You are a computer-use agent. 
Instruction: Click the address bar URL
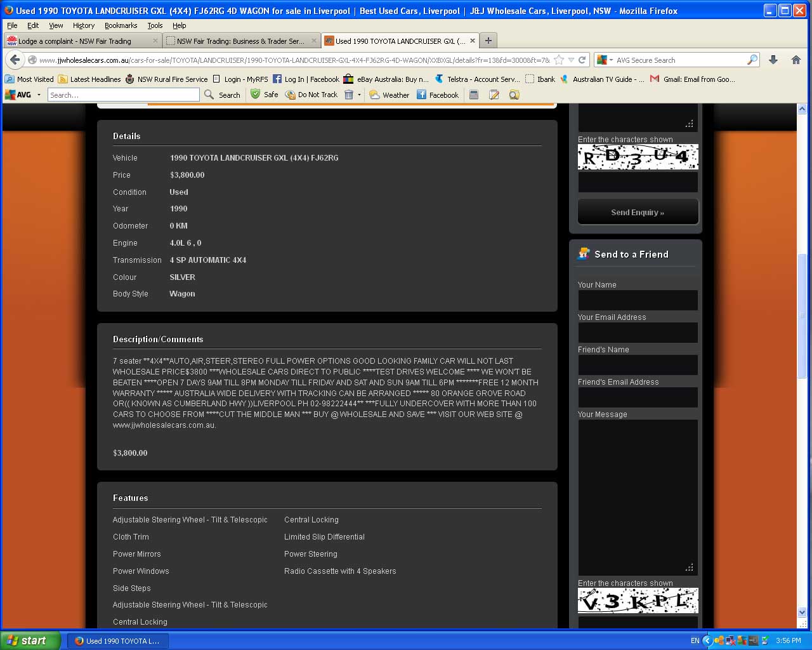coord(294,60)
